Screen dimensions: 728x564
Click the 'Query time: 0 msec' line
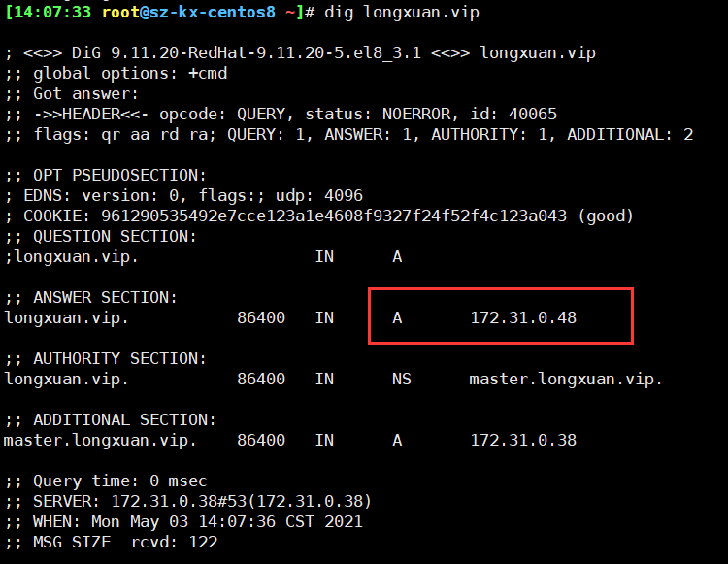point(106,481)
